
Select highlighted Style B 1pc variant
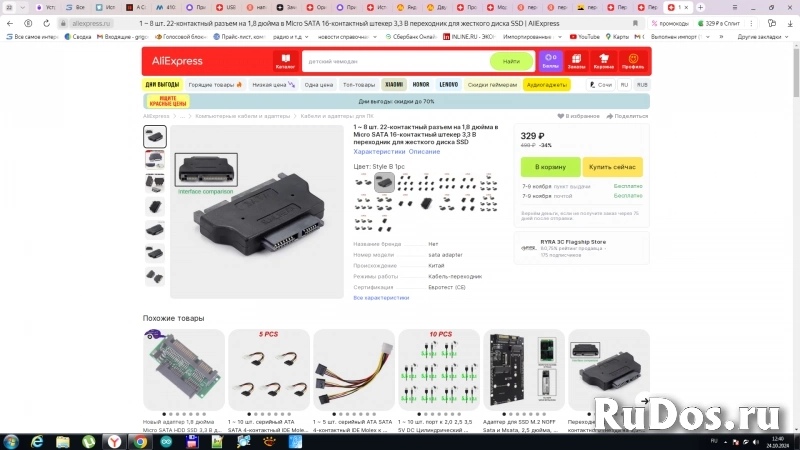(x=384, y=182)
